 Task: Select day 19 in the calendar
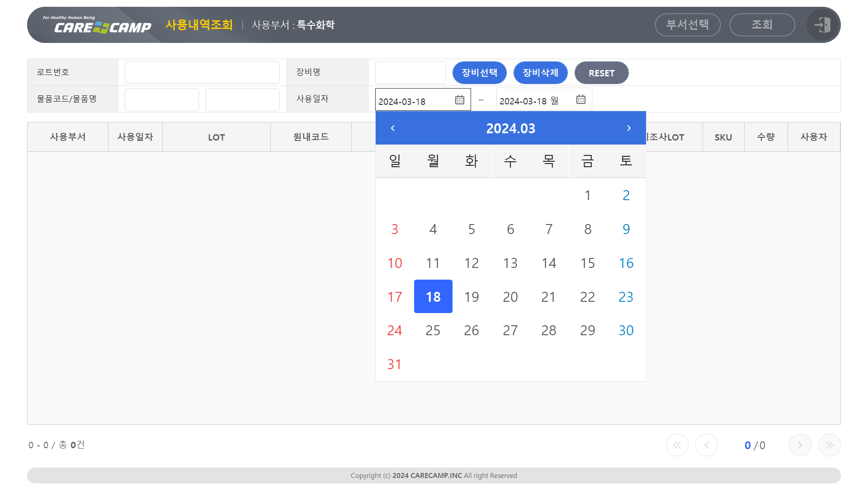tap(472, 297)
